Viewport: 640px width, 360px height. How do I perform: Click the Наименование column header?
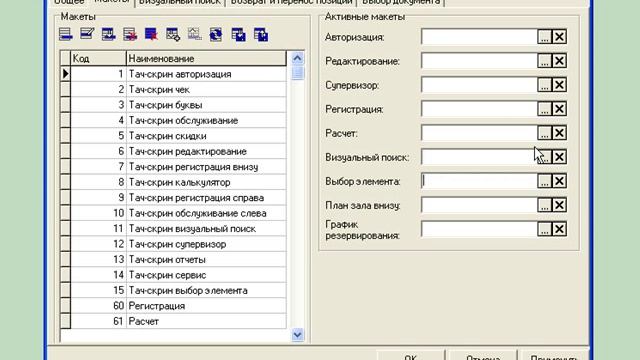coord(206,58)
